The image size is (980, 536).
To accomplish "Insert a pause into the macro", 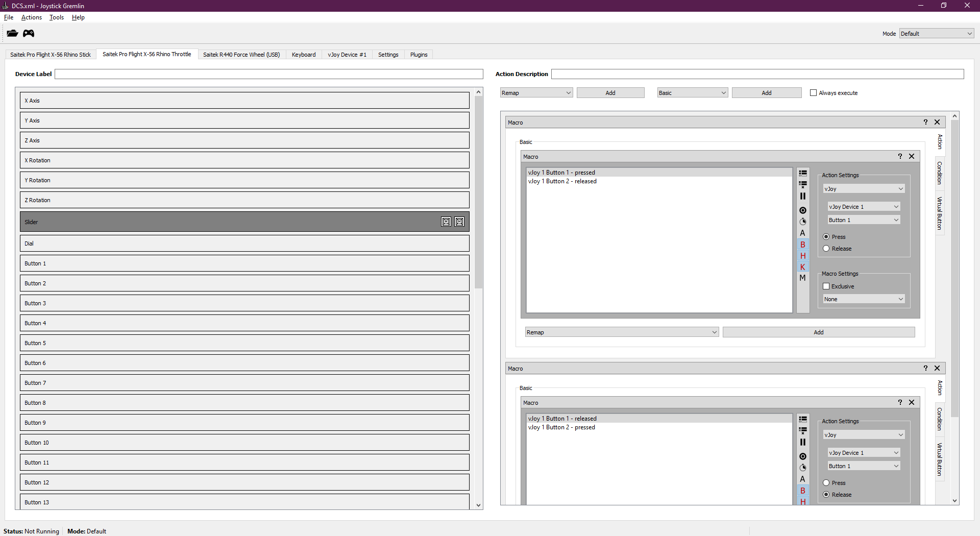I will point(802,196).
